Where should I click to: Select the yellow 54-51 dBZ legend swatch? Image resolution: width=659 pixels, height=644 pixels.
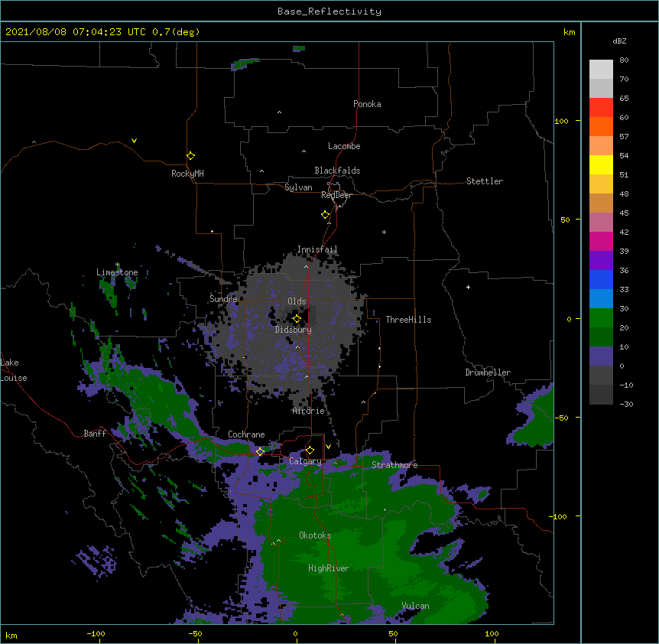click(x=601, y=164)
